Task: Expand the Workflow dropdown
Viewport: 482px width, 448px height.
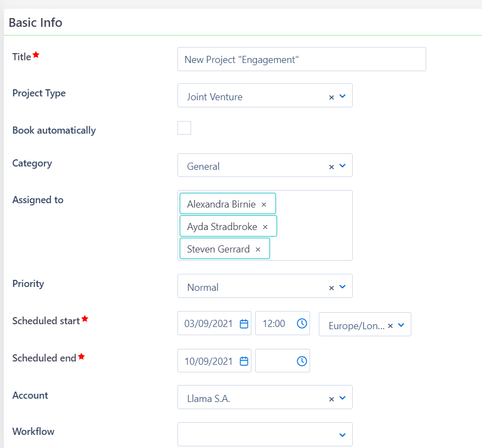Action: point(342,434)
